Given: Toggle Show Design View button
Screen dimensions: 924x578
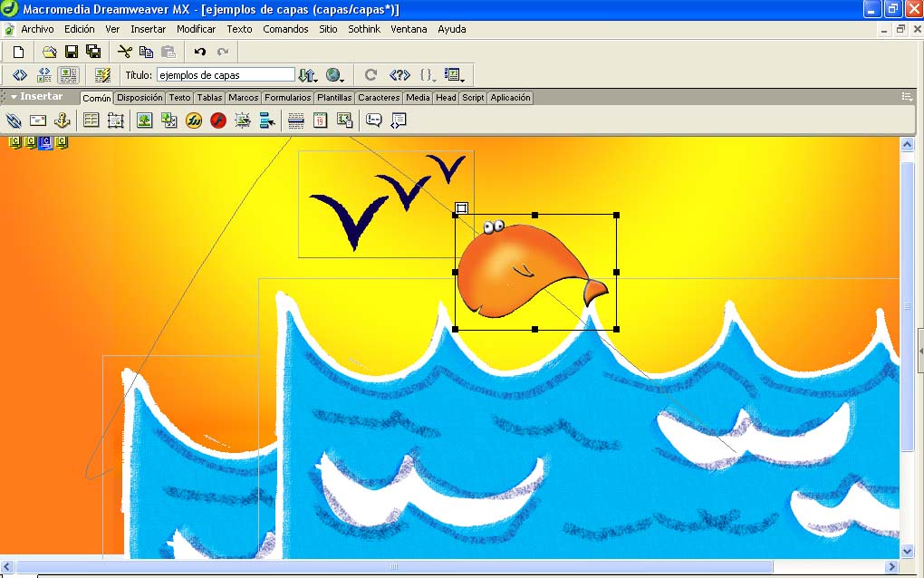Looking at the screenshot, I should [68, 75].
